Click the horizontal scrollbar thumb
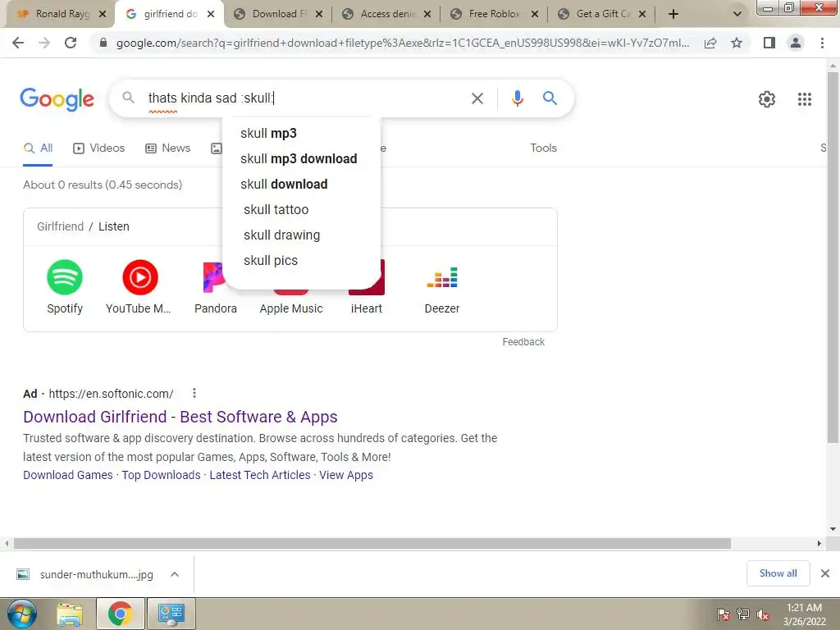 pos(372,543)
